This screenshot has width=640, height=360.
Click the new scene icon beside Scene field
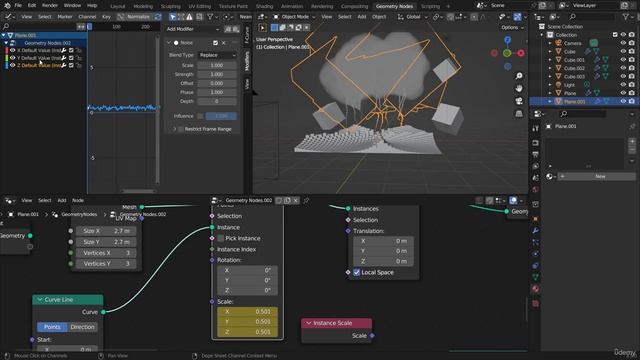coord(542,6)
